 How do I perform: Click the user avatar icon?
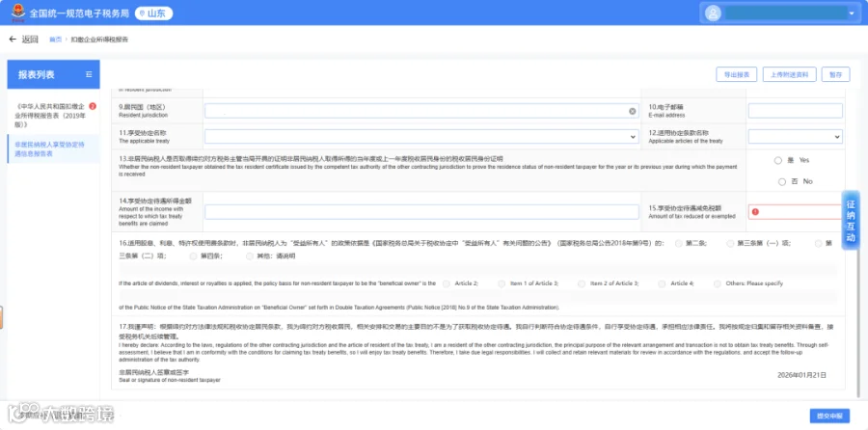[714, 13]
